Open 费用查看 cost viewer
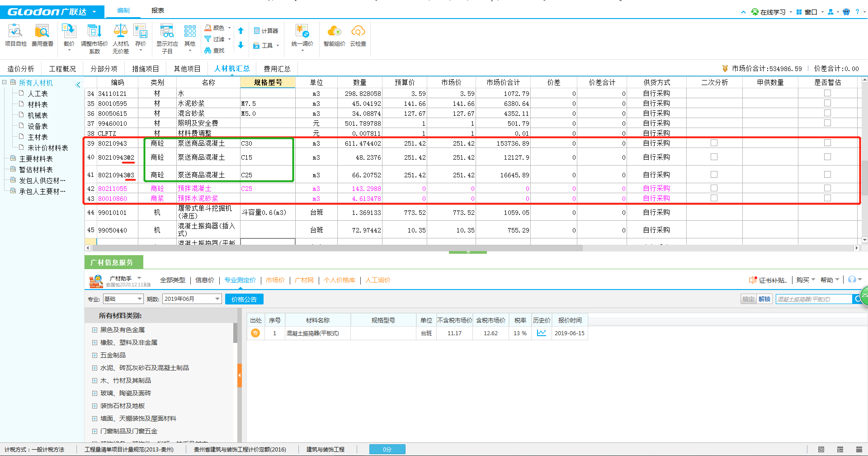The image size is (868, 456). tap(42, 36)
